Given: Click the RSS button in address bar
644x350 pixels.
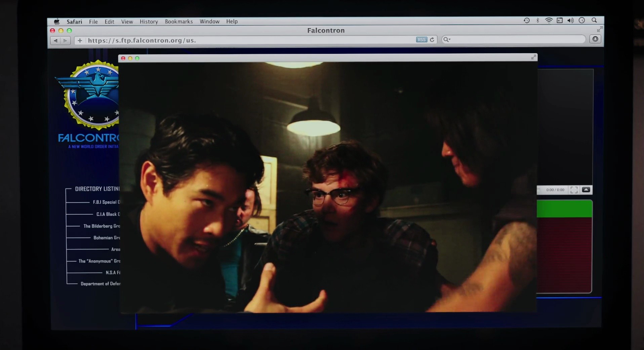Looking at the screenshot, I should click(x=421, y=40).
